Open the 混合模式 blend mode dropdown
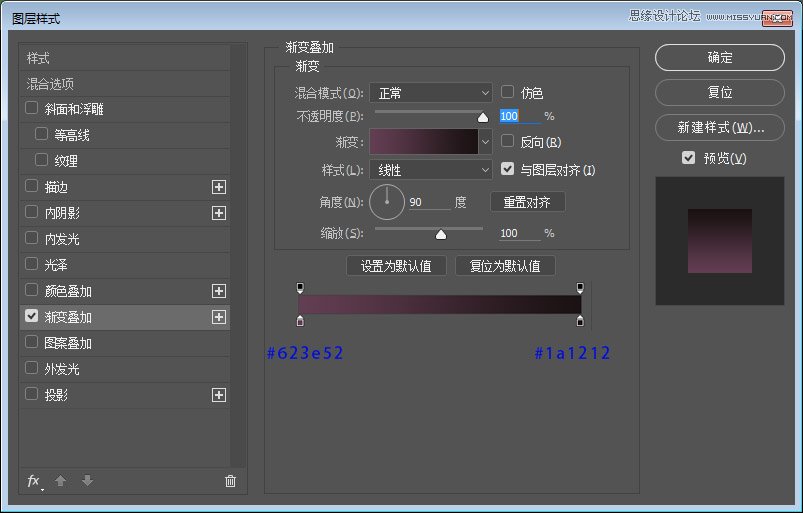This screenshot has height=513, width=803. click(x=431, y=93)
